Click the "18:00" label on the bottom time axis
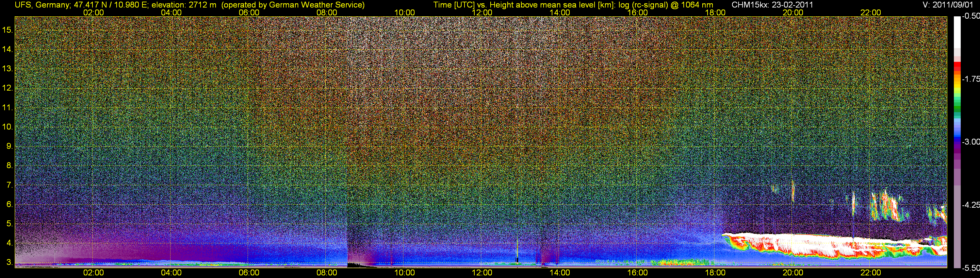This screenshot has height=278, width=980. 715,273
